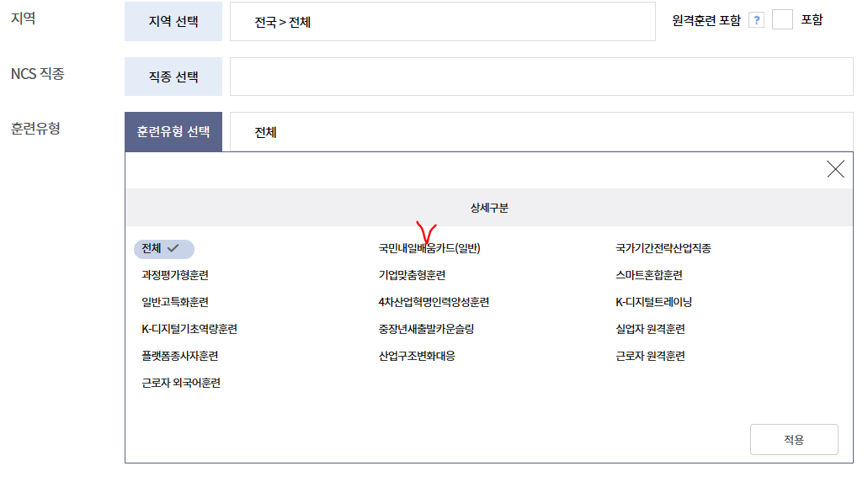This screenshot has width=868, height=482.
Task: Select 근로자 외국어훈련 option
Action: tap(181, 383)
